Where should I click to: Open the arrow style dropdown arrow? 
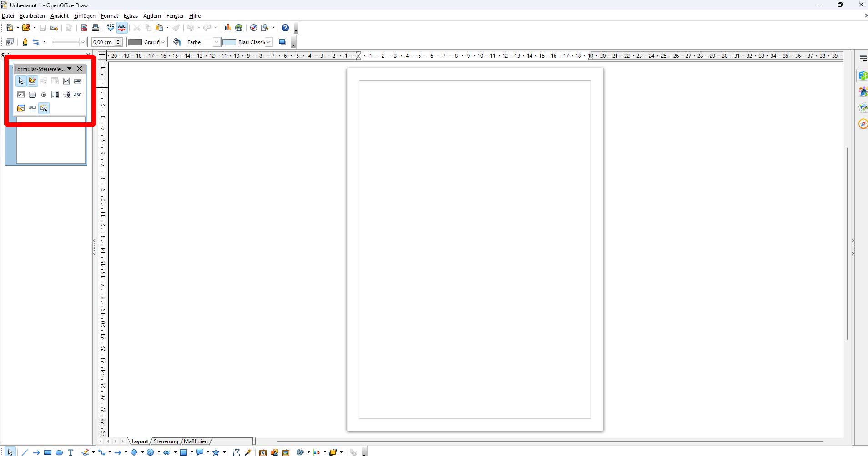point(44,42)
